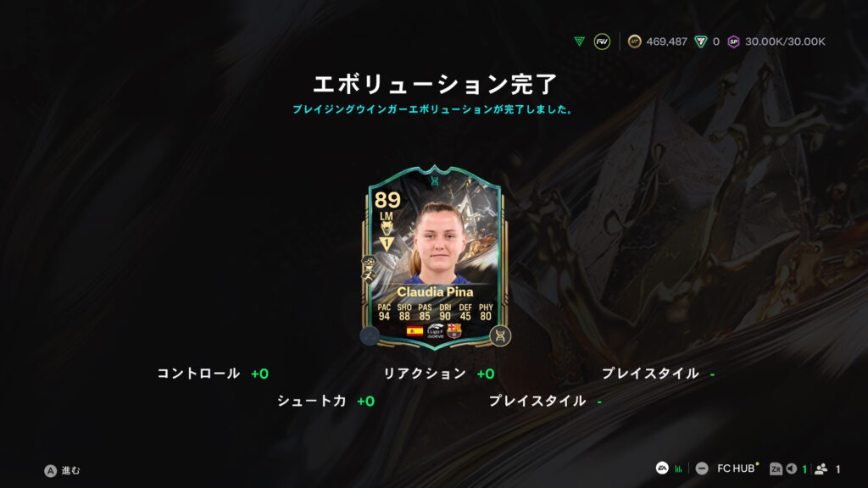The height and width of the screenshot is (488, 868).
Task: Click the gold UT coins icon
Action: click(x=634, y=42)
